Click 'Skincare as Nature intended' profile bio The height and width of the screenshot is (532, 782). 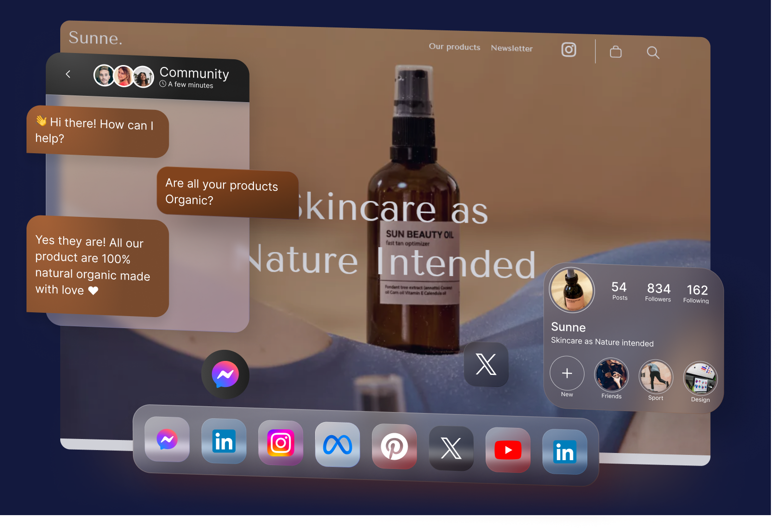pos(602,342)
